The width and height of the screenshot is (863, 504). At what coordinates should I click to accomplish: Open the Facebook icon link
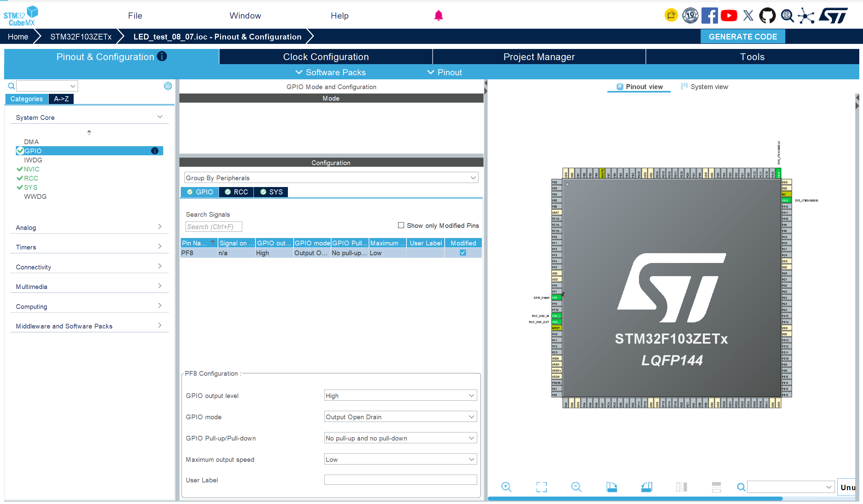(x=710, y=16)
